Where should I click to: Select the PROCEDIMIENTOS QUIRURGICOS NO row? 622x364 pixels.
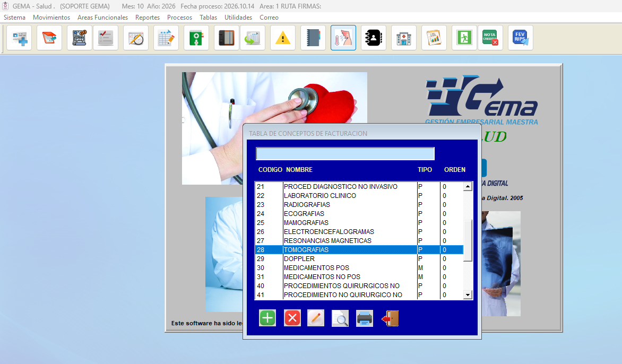[359, 286]
